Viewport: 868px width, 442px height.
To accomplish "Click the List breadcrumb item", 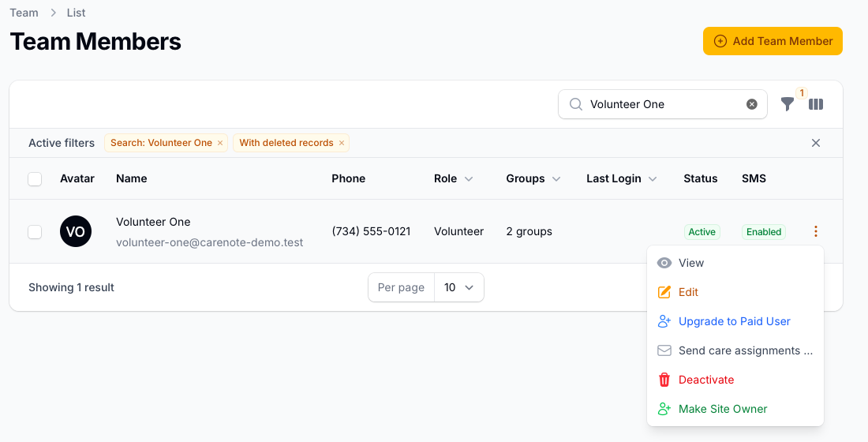I will pyautogui.click(x=77, y=13).
